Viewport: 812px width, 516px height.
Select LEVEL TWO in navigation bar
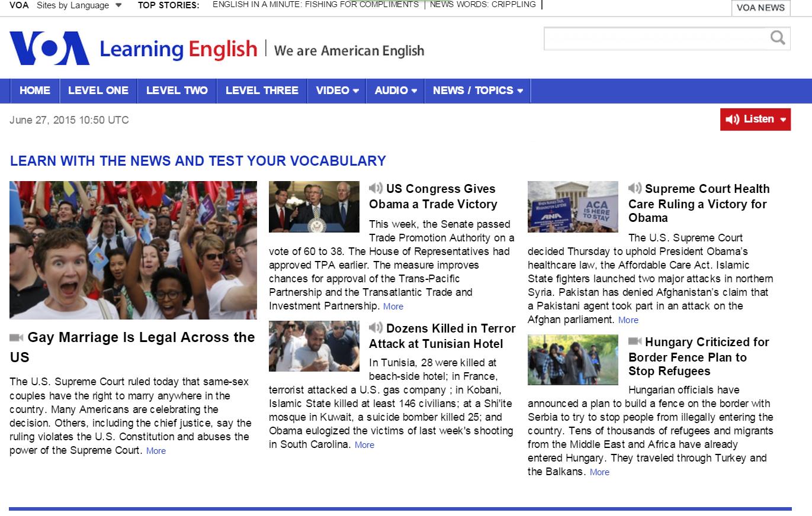(x=177, y=91)
